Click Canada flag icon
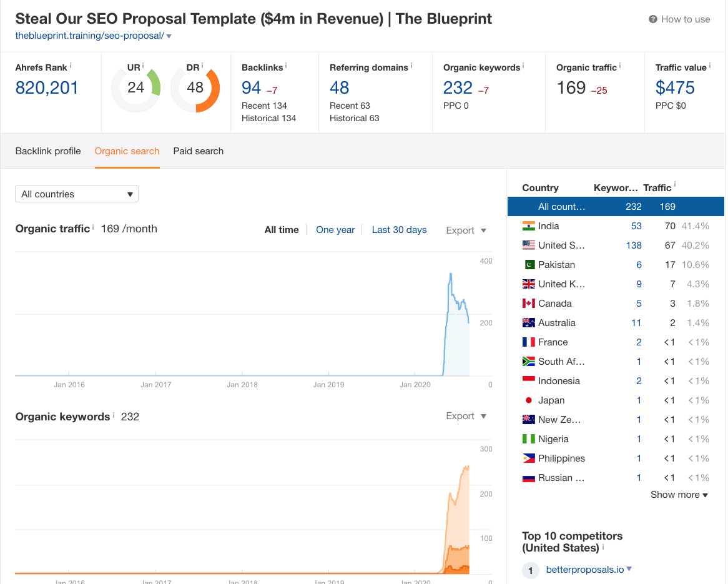Viewport: 728px width, 584px height. pos(528,304)
